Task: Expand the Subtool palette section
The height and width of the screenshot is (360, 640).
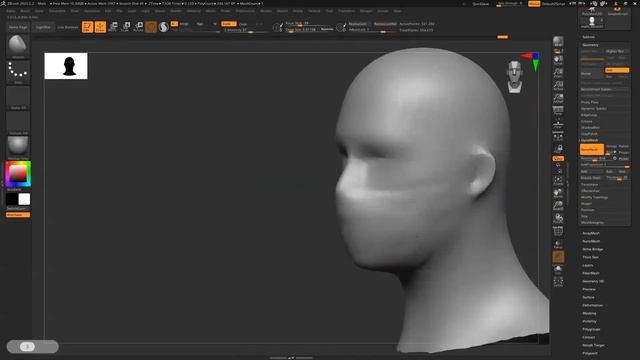Action: pyautogui.click(x=589, y=37)
